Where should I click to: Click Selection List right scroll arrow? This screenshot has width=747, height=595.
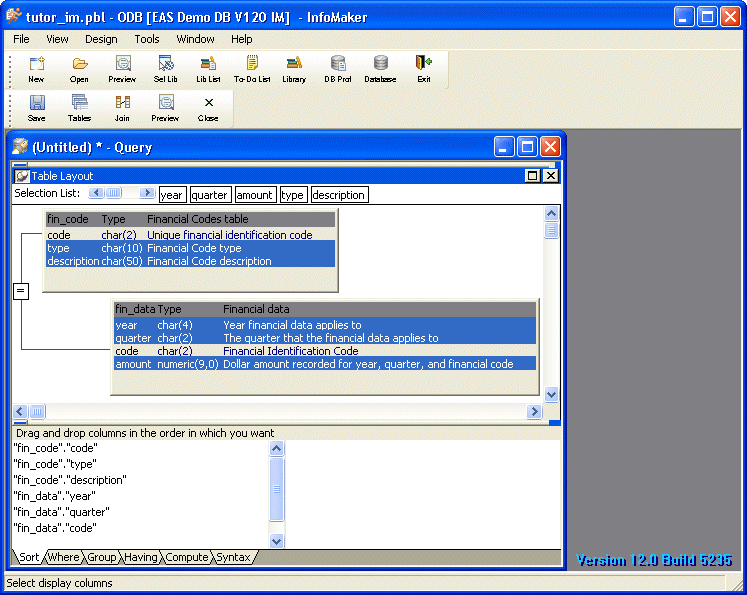(147, 192)
